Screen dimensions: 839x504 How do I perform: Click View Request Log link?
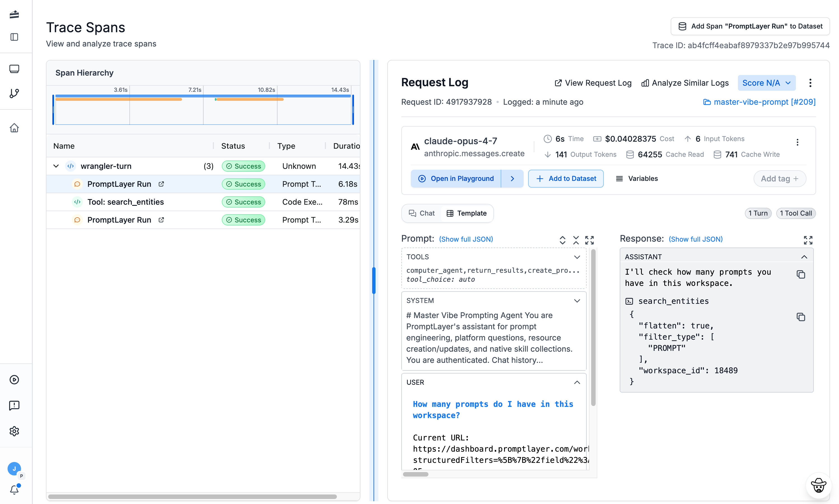(593, 83)
